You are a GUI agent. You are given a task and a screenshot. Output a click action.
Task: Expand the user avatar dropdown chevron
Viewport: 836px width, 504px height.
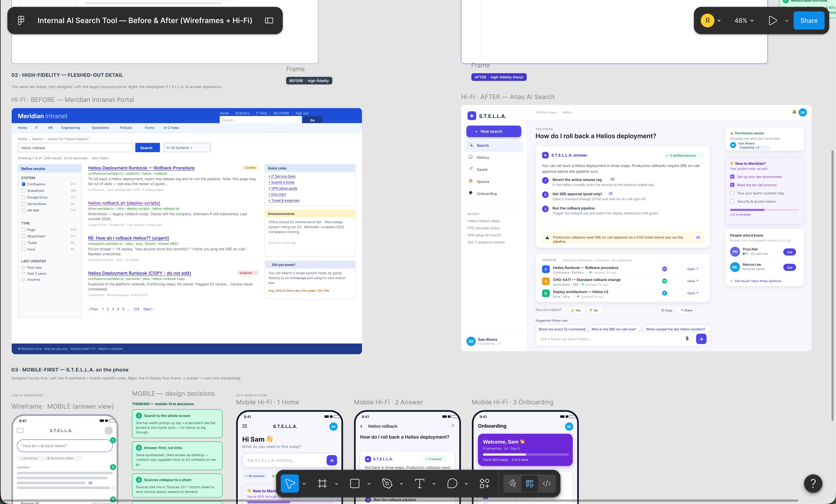click(x=719, y=21)
